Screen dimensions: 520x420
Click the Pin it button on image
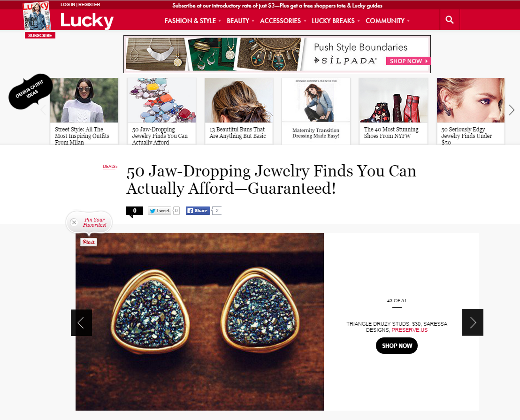pos(89,242)
